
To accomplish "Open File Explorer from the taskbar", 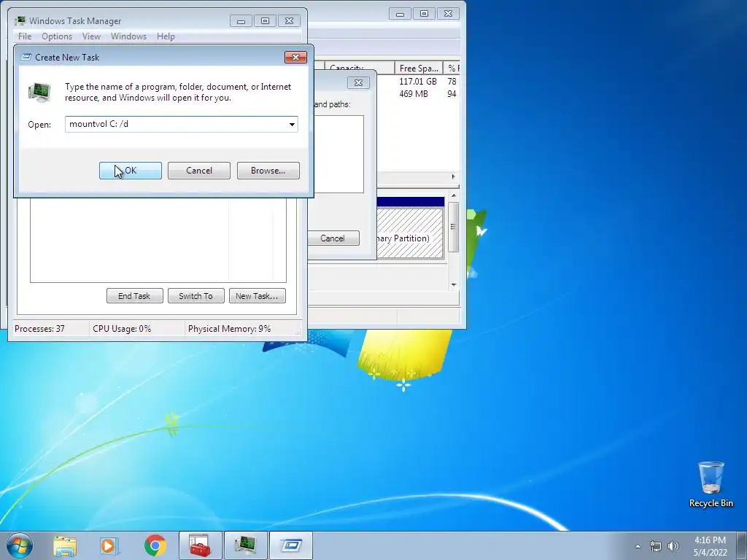I will (x=65, y=545).
